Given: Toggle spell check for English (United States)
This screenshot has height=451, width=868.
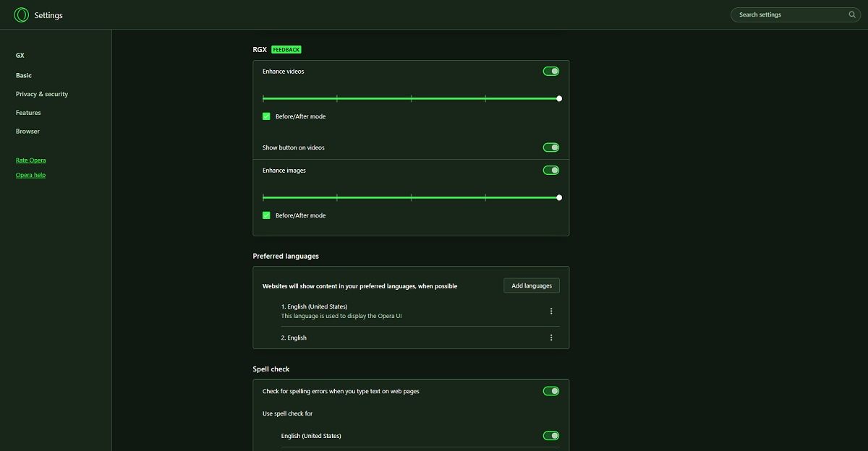Looking at the screenshot, I should (x=550, y=435).
